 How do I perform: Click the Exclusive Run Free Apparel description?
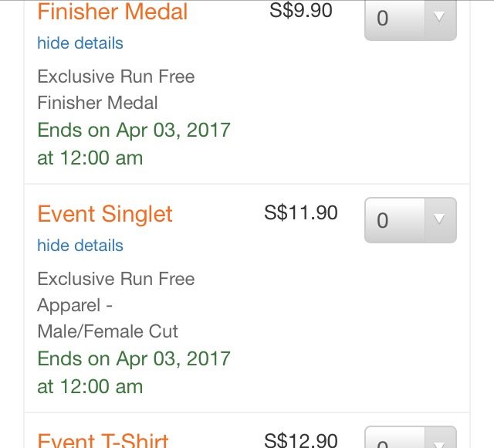coord(116,292)
